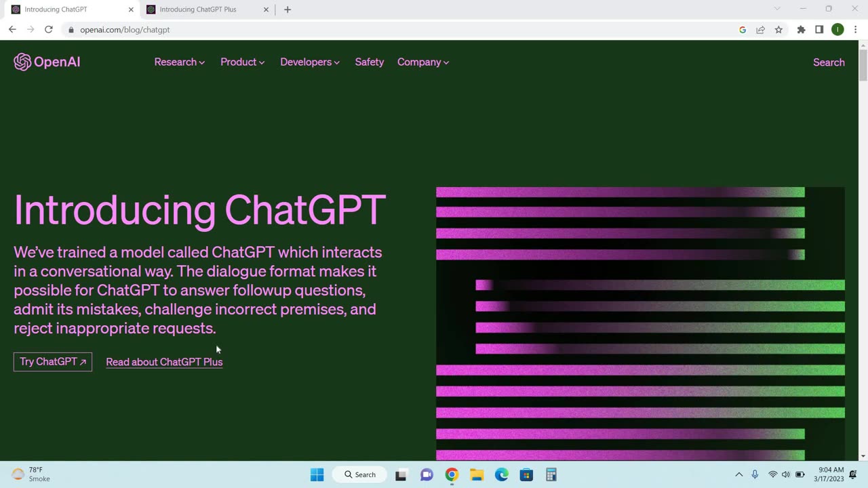Viewport: 868px width, 488px height.
Task: Reload the page with the refresh icon
Action: (49, 30)
